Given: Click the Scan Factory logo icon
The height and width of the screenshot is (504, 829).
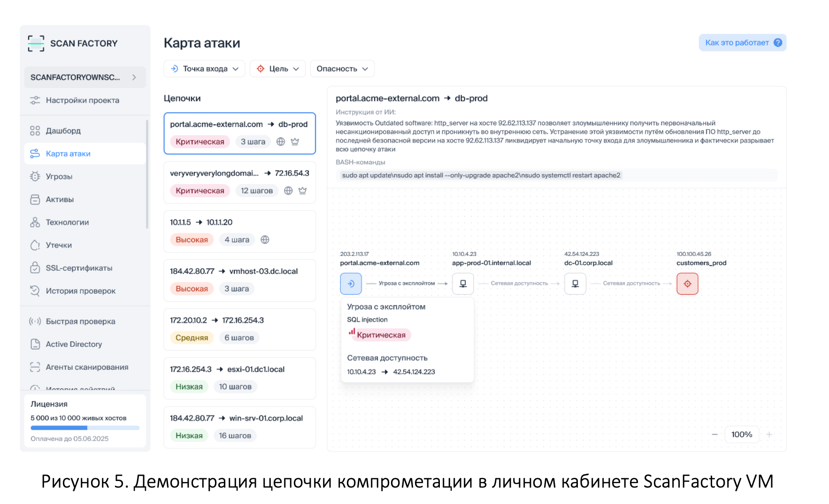Looking at the screenshot, I should coord(36,43).
